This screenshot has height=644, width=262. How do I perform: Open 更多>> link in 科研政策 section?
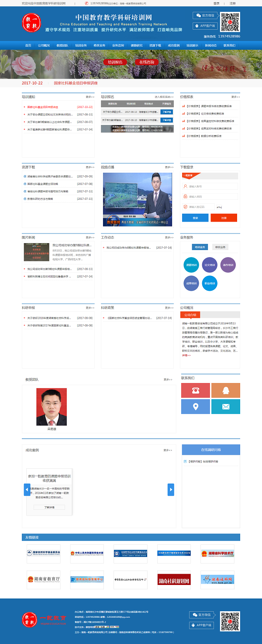pyautogui.click(x=169, y=308)
